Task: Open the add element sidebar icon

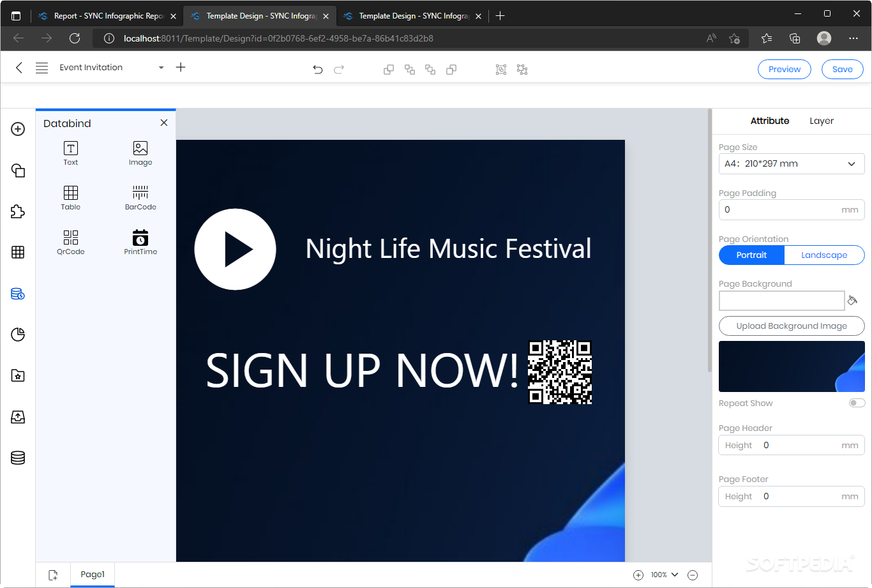Action: coord(18,129)
